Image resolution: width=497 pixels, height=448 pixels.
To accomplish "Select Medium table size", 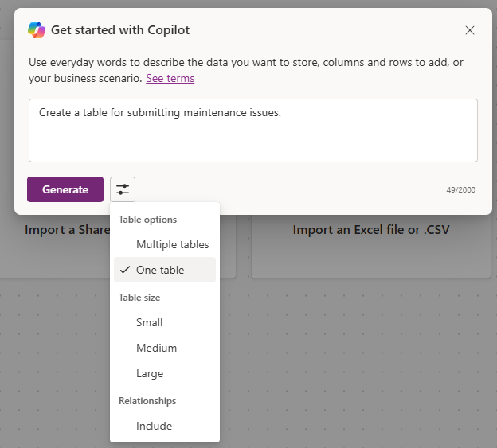I will (165, 348).
